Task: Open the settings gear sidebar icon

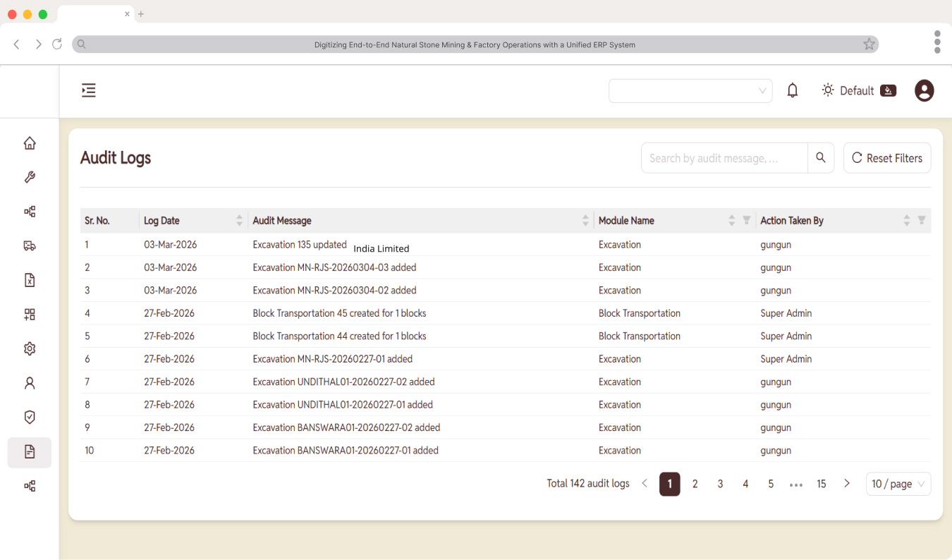Action: [30, 348]
